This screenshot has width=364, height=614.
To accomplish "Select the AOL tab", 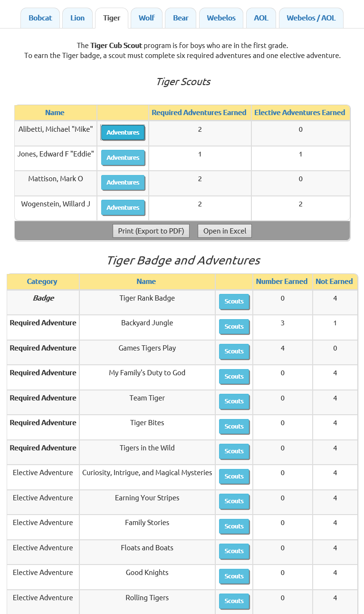I will [261, 18].
